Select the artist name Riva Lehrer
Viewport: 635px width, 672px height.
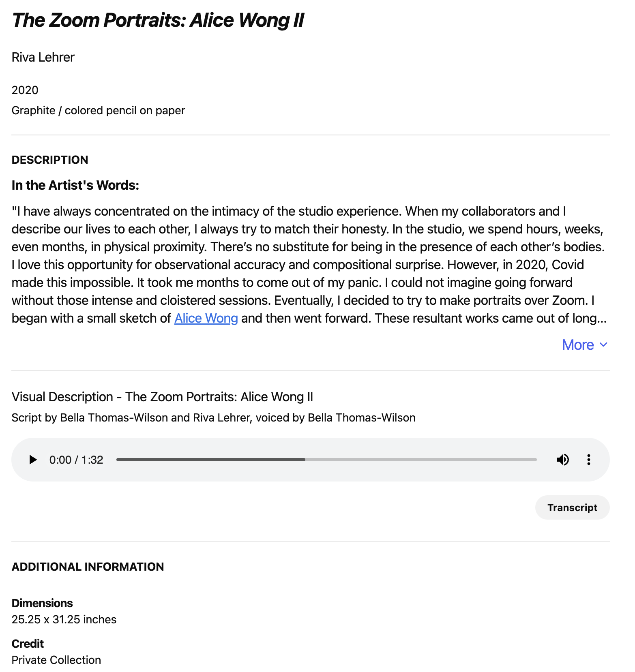pos(43,57)
